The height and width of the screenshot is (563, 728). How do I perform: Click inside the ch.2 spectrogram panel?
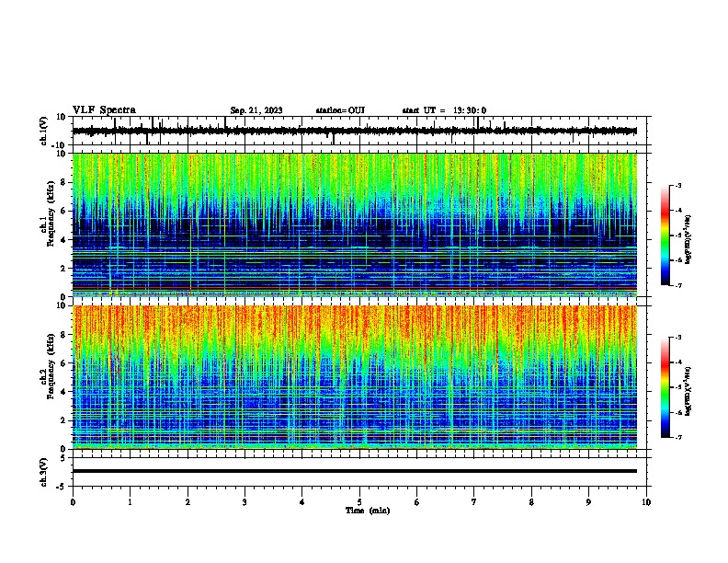pos(354,377)
